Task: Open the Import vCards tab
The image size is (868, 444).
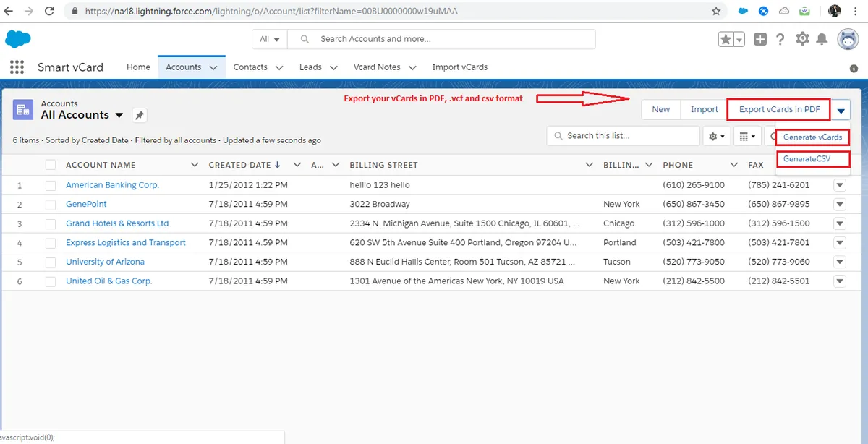Action: [460, 67]
